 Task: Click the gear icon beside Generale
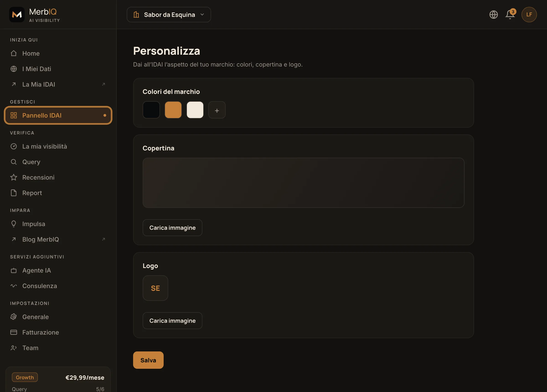pos(14,317)
